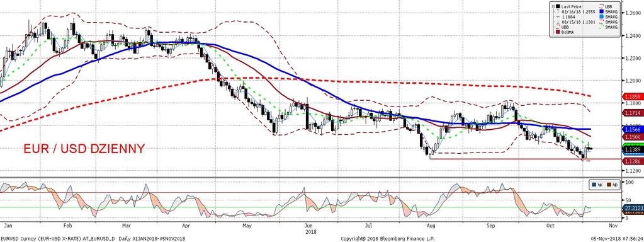This screenshot has width=644, height=242.
Task: Click the EUR / USD DZIENNY chart title
Action: [x=84, y=148]
